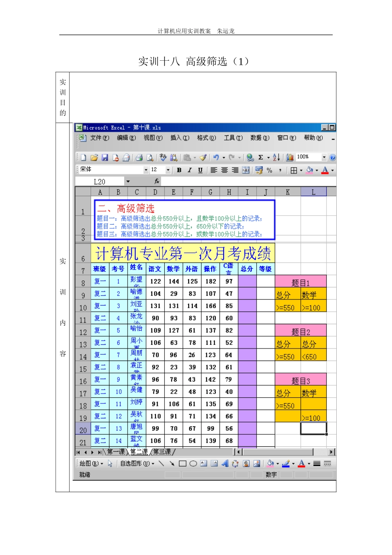
Task: Click the Print icon in the toolbar
Action: click(x=139, y=157)
